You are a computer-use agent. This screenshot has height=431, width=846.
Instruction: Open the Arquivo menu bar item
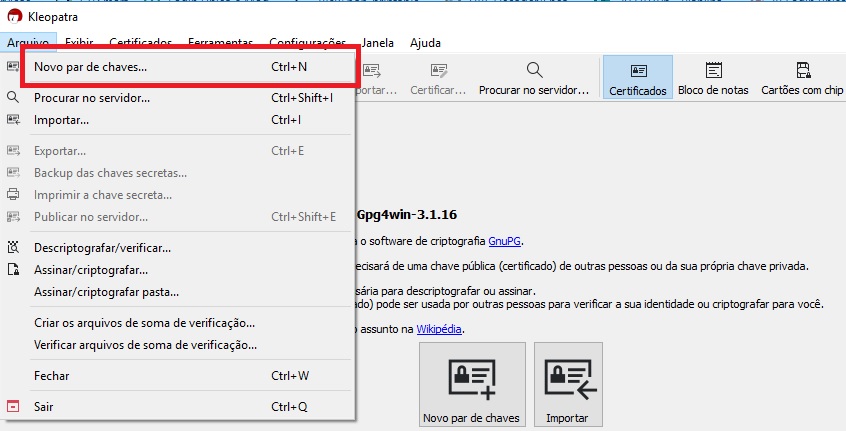tap(28, 43)
